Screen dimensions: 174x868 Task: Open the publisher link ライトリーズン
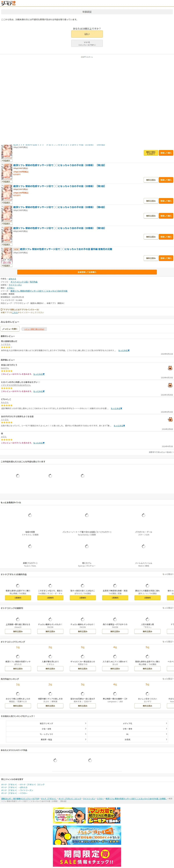click(x=15, y=285)
